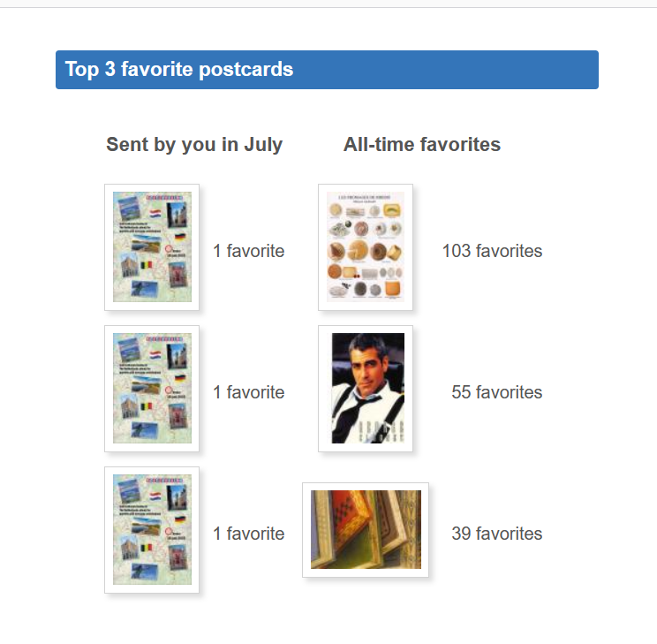The height and width of the screenshot is (644, 657).
Task: Click the 'Top 3 favorite postcards' header
Action: click(x=179, y=70)
